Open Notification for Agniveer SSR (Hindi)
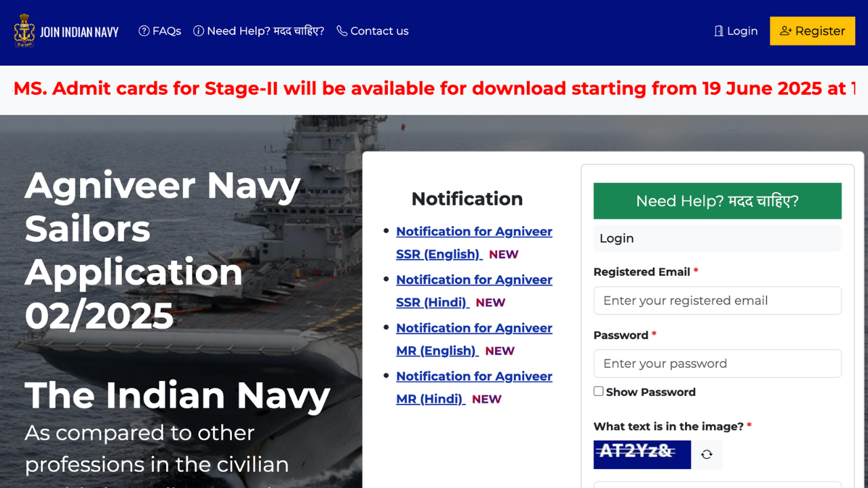Viewport: 868px width, 488px height. 473,280
